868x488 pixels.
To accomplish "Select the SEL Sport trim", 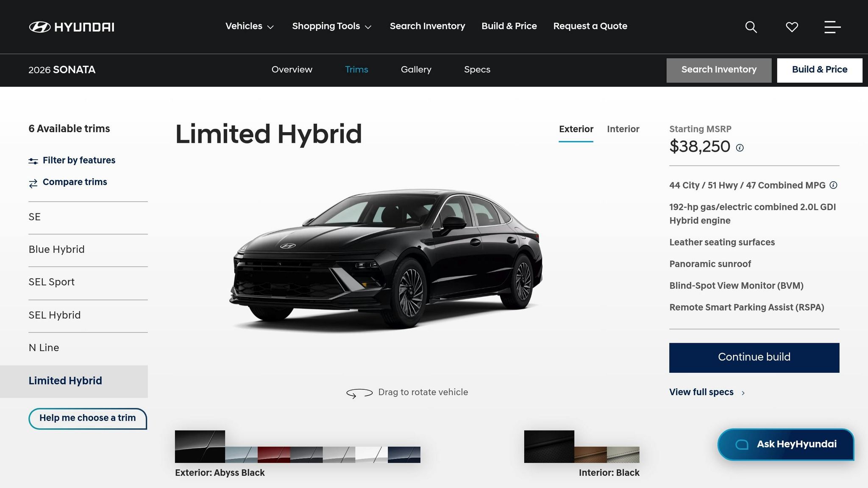I will click(x=51, y=282).
